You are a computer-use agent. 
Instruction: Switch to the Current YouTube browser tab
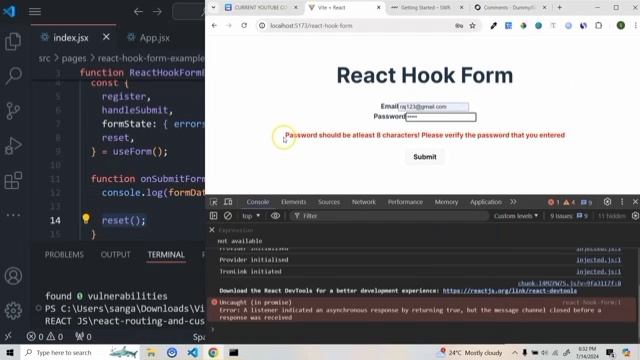(x=261, y=7)
